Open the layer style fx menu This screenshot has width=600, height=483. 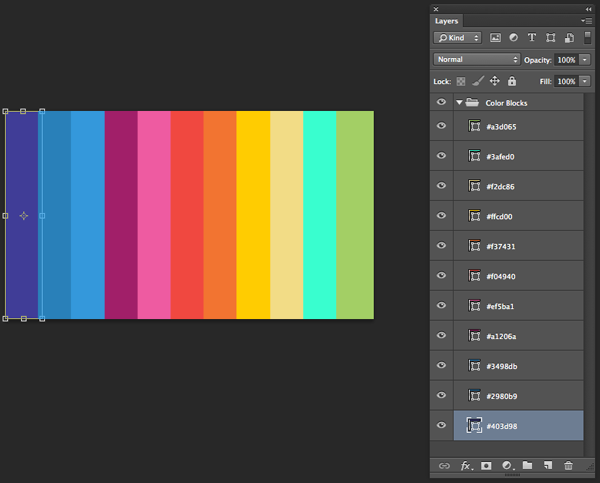coord(466,465)
